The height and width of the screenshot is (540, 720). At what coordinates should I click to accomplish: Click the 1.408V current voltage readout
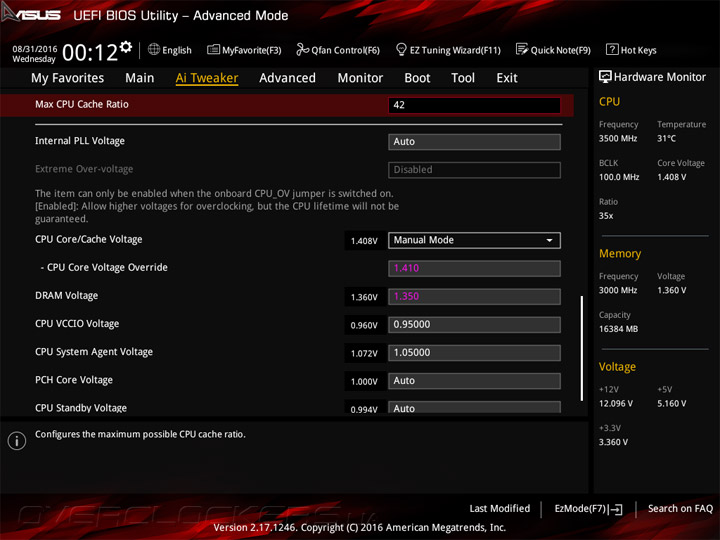coord(364,241)
